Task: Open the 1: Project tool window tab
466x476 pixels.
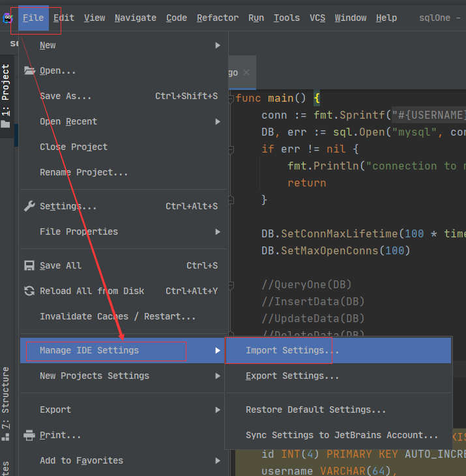Action: (6, 96)
